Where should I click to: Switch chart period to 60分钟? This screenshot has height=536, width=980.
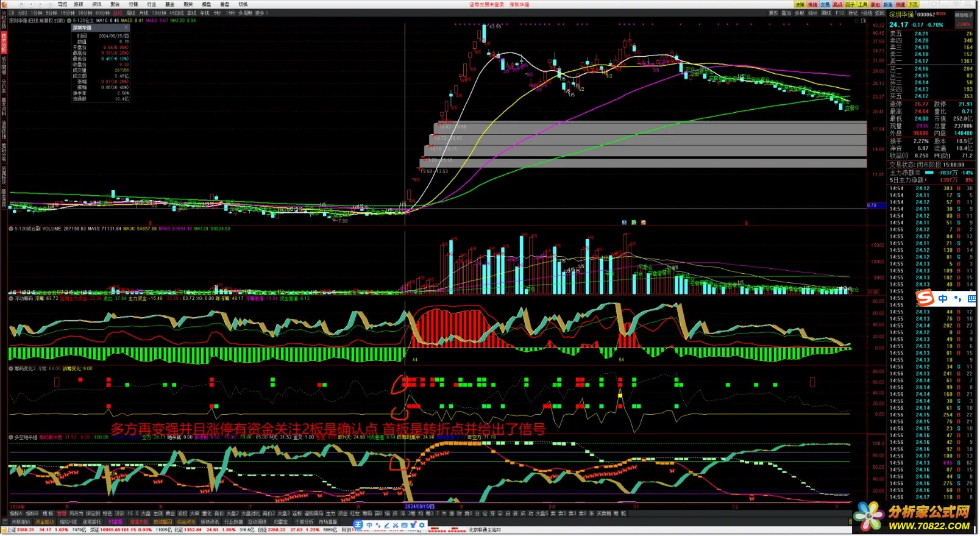[102, 13]
